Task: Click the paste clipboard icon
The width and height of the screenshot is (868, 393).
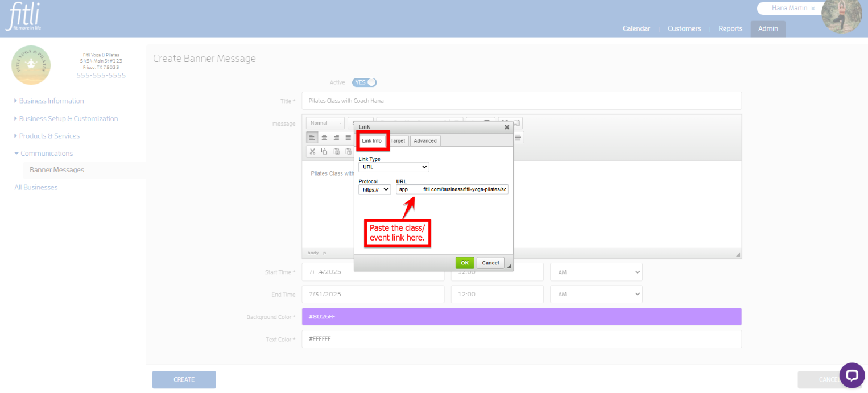Action: [336, 151]
